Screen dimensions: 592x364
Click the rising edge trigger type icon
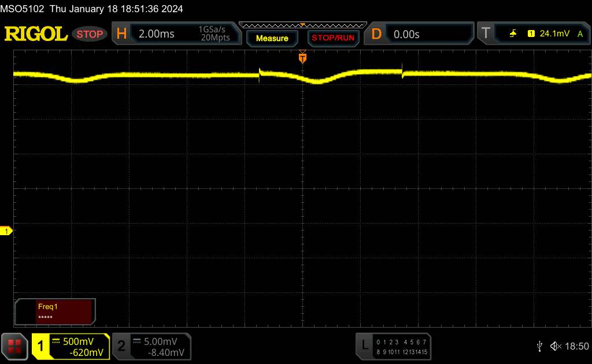pos(513,34)
